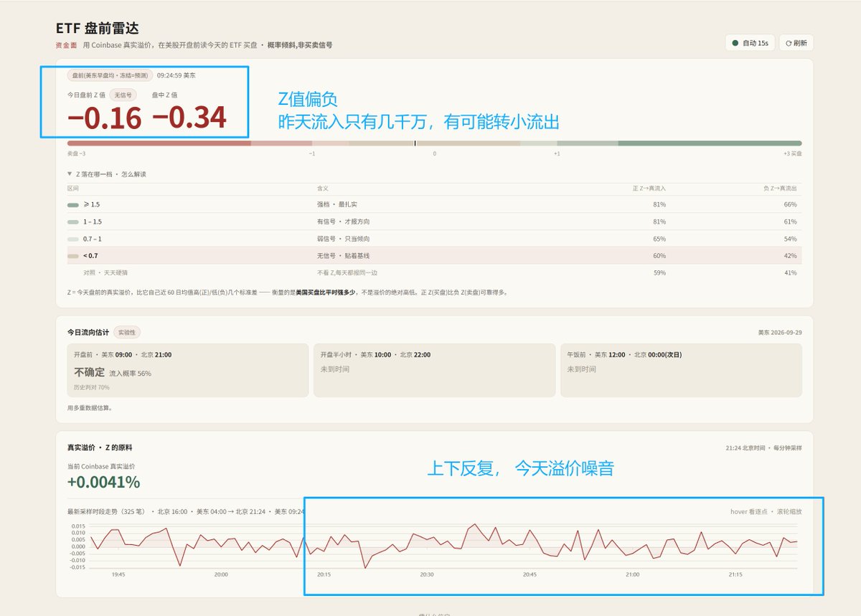Click the dark green segment of the Z gauge
861x616 pixels.
(x=710, y=143)
